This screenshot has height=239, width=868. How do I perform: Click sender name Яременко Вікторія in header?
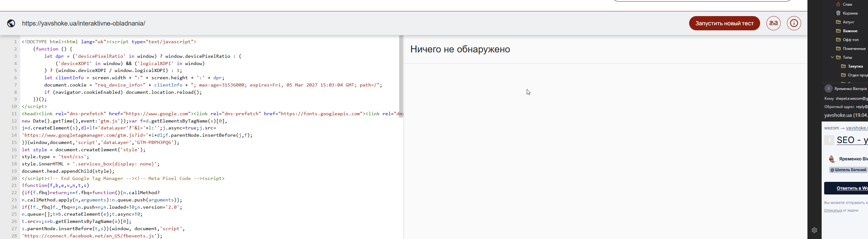coord(850,89)
